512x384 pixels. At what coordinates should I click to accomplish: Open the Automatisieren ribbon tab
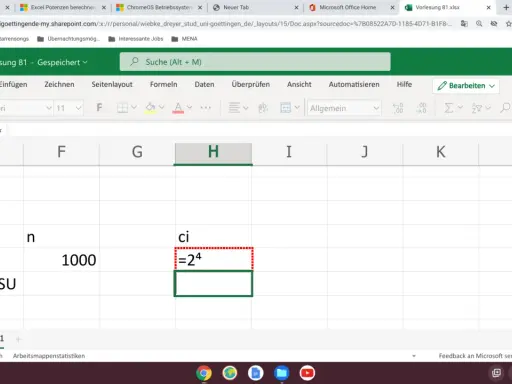pyautogui.click(x=354, y=84)
